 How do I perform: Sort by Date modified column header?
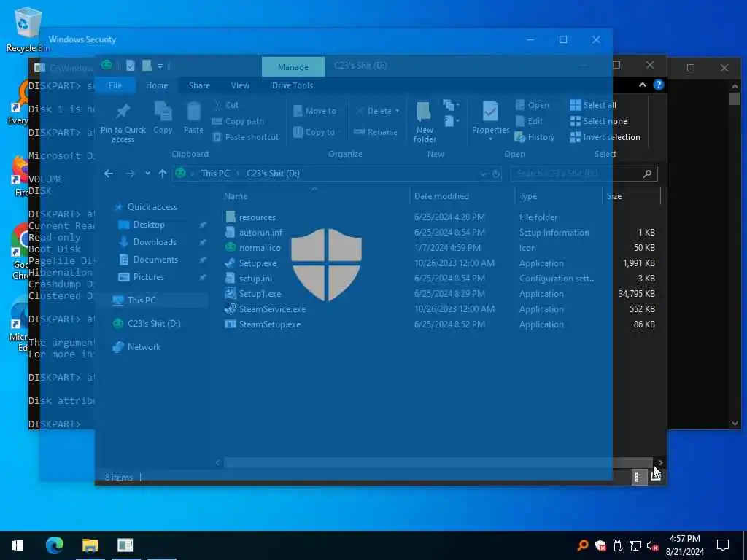point(462,195)
